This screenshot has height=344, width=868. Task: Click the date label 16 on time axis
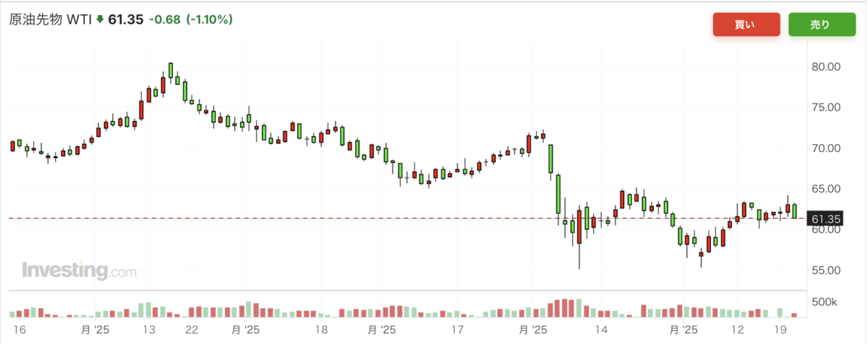click(x=20, y=330)
